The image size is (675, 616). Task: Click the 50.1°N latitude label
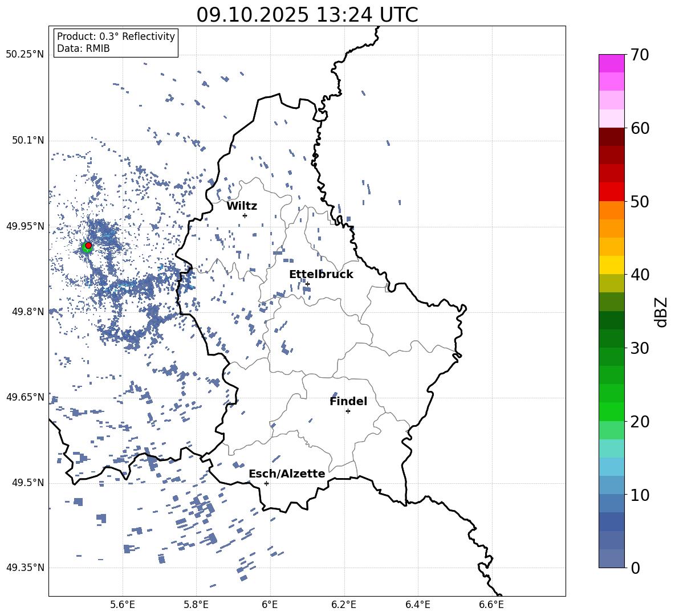pyautogui.click(x=28, y=140)
